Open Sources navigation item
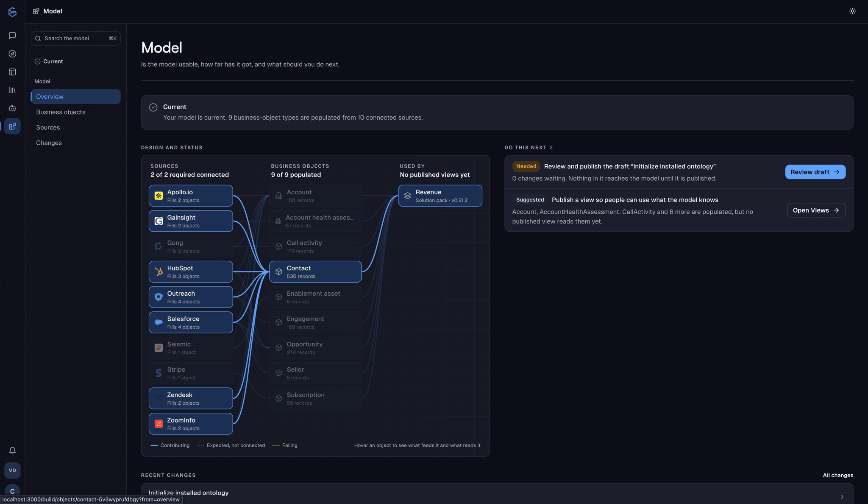This screenshot has width=868, height=504. [75, 127]
